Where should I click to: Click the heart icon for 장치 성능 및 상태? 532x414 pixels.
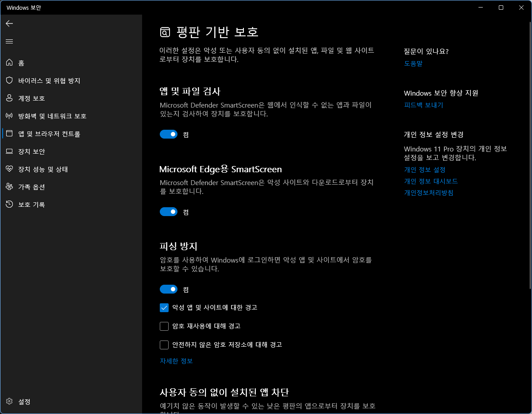[9, 169]
